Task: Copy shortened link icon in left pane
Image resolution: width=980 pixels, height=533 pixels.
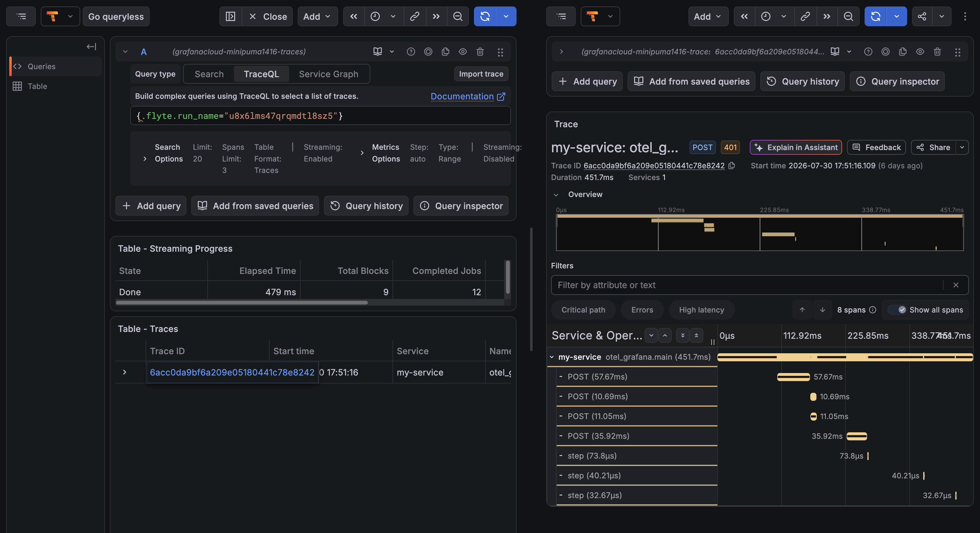Action: tap(415, 16)
